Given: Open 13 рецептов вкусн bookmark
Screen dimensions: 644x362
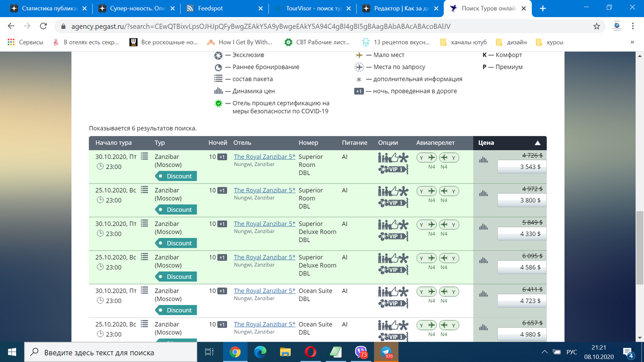Looking at the screenshot, I should point(397,42).
